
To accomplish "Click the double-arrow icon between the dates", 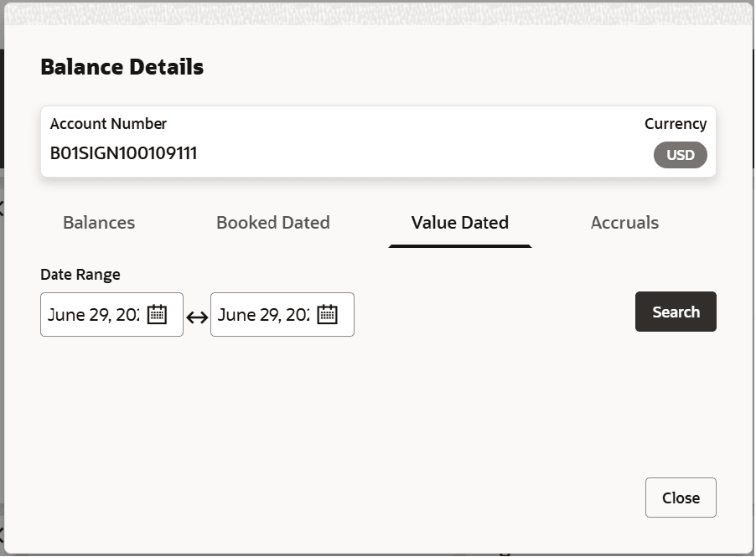I will pyautogui.click(x=197, y=317).
